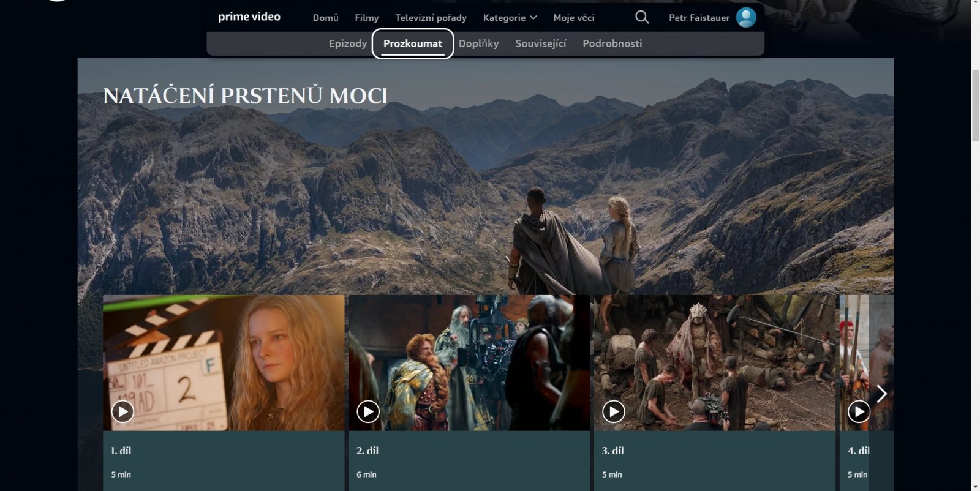Select the Prozkoumat tab
Viewport: 980px width, 491px height.
(413, 43)
